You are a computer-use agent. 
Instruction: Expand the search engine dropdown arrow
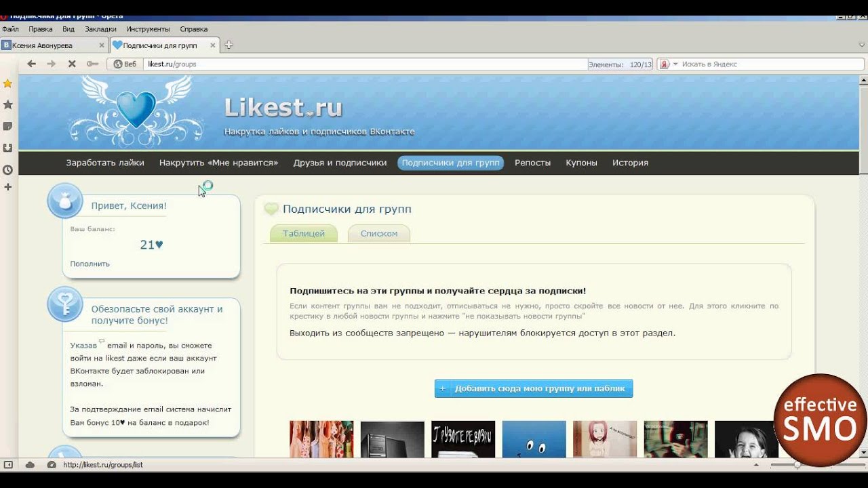pyautogui.click(x=675, y=64)
